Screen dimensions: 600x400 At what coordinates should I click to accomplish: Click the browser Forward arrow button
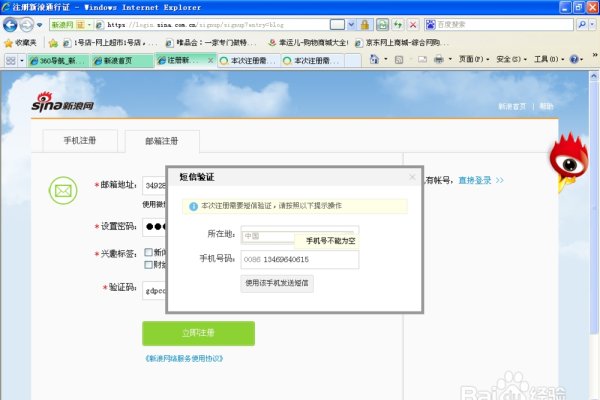point(26,25)
